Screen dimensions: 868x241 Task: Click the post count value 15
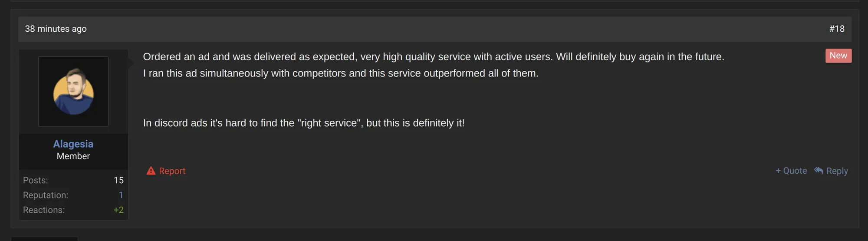[118, 180]
